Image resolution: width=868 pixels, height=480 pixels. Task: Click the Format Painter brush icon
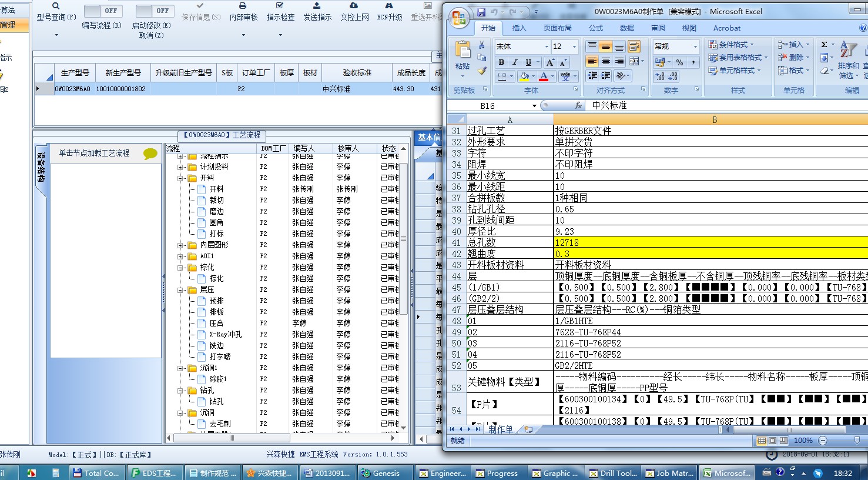pyautogui.click(x=482, y=71)
